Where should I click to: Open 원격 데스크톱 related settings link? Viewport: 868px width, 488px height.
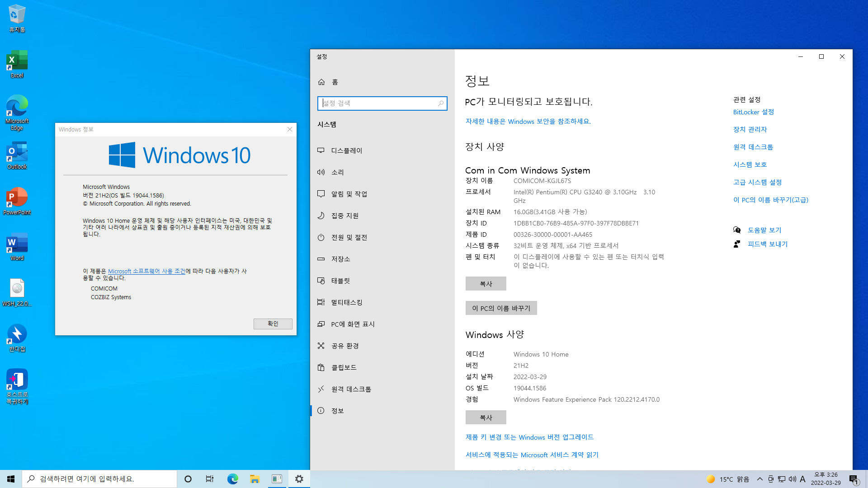click(x=753, y=147)
